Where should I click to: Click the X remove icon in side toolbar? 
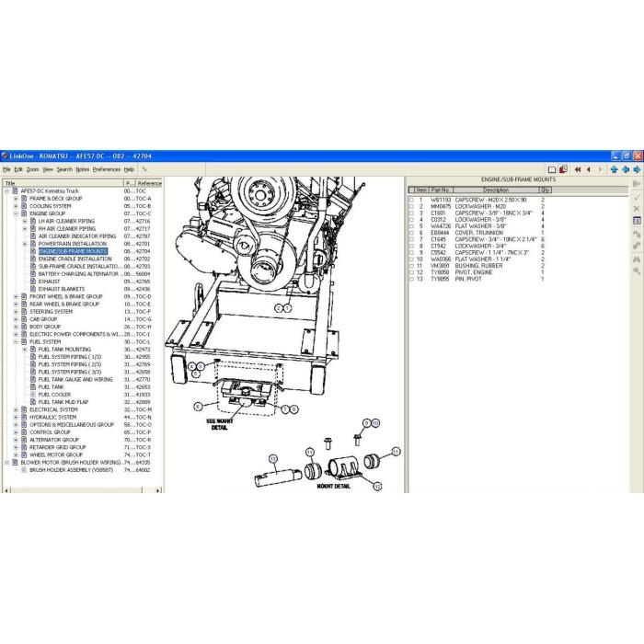pyautogui.click(x=637, y=209)
